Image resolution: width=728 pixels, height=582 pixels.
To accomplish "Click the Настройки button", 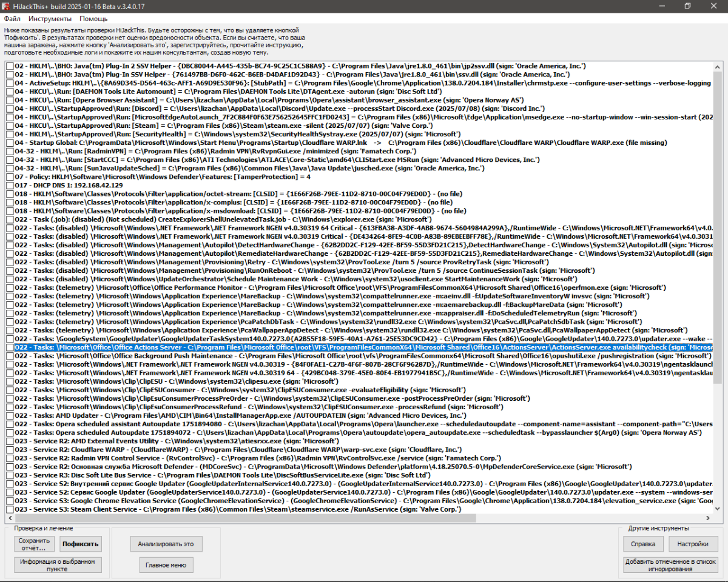I will pos(693,544).
